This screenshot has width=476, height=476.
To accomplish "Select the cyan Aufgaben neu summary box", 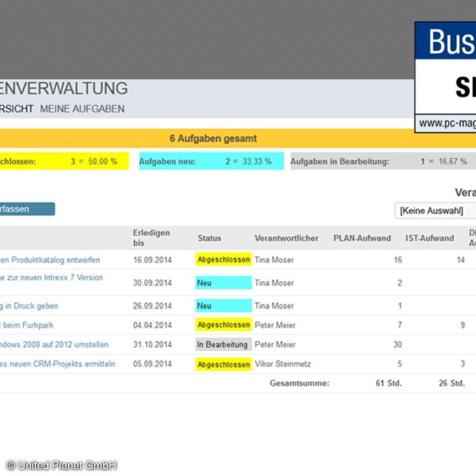I will [211, 161].
